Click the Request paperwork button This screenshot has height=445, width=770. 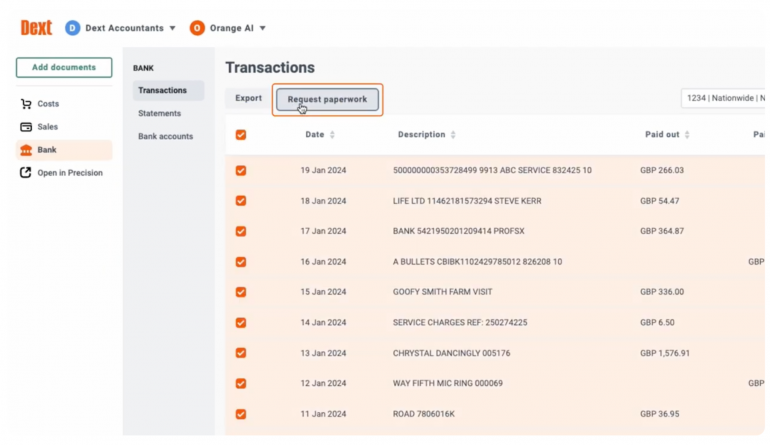(327, 99)
